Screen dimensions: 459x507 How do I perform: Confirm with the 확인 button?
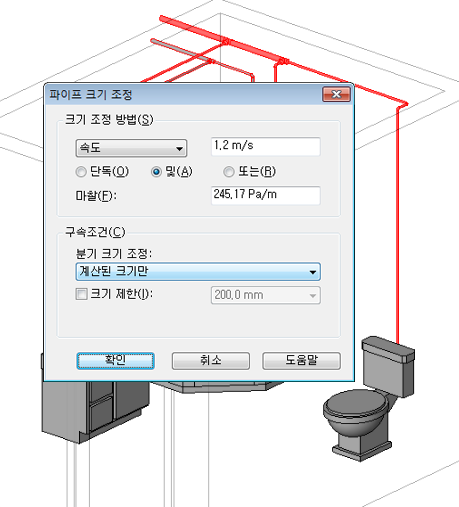115,361
